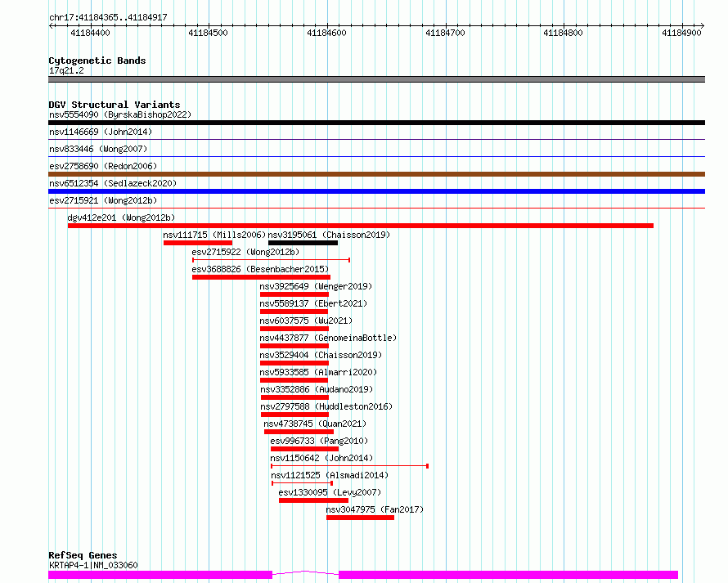728x583 pixels.
Task: Open nsv4738745 (Quan2021) label
Action: (x=315, y=424)
